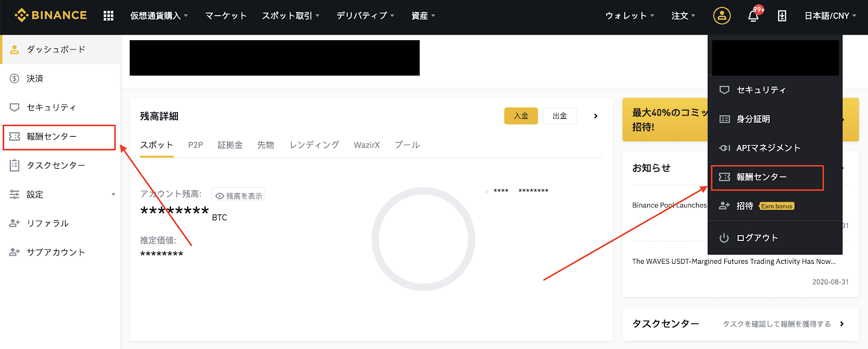Viewport: 868px width, 349px height.
Task: Click the Binance logo in the header
Action: 51,15
